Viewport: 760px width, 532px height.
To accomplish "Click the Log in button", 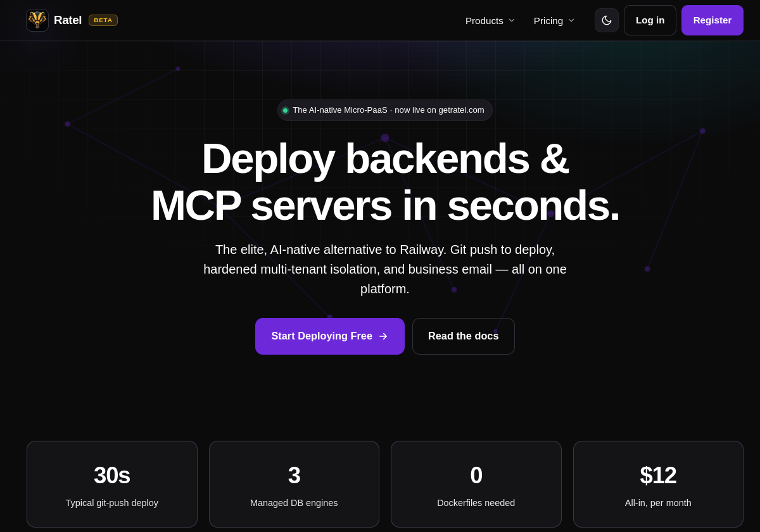I will (650, 20).
